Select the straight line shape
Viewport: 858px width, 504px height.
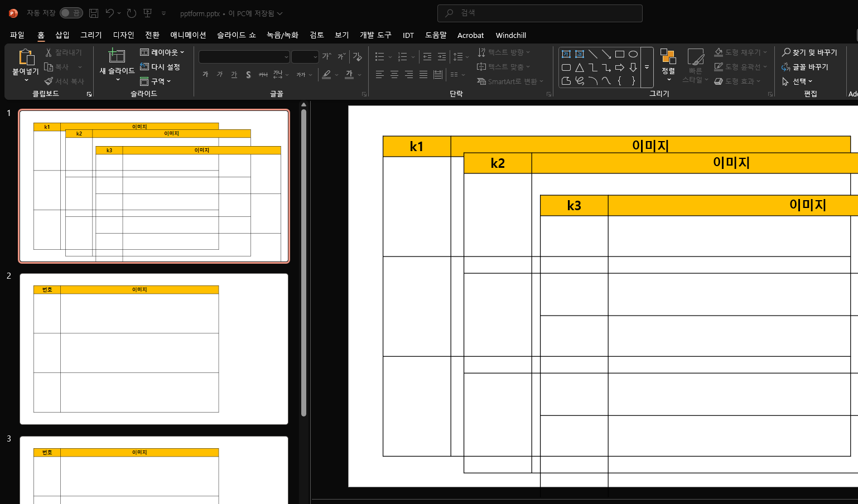point(593,54)
